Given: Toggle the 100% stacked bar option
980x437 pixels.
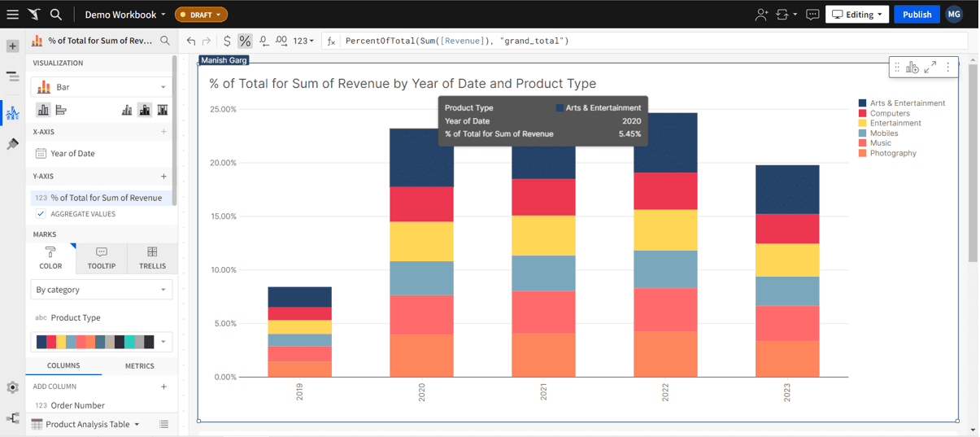Looking at the screenshot, I should coord(163,110).
